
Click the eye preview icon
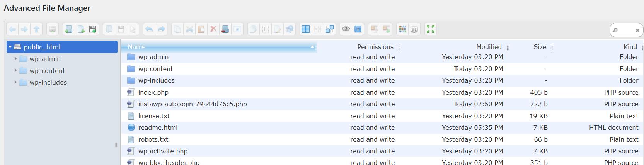[346, 29]
